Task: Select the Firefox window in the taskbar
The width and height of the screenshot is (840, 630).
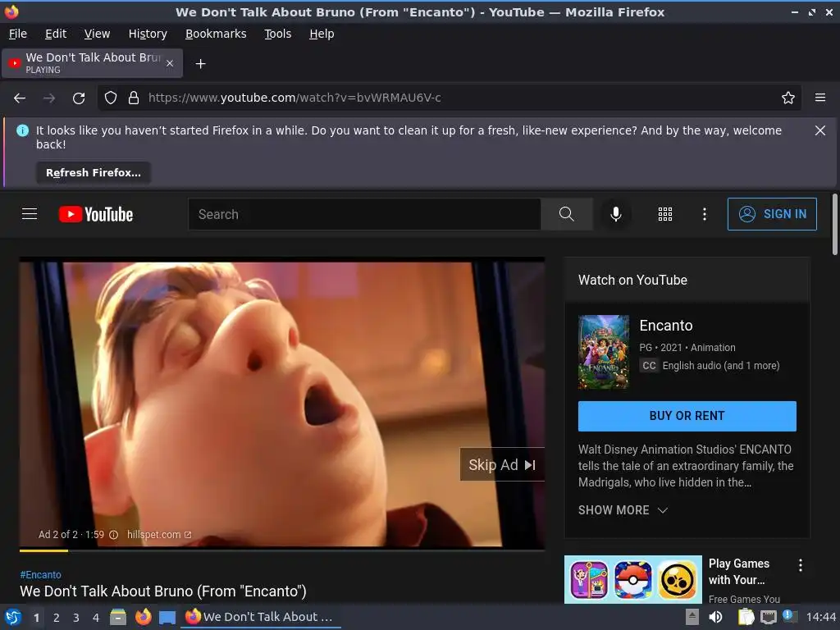Action: 261,617
